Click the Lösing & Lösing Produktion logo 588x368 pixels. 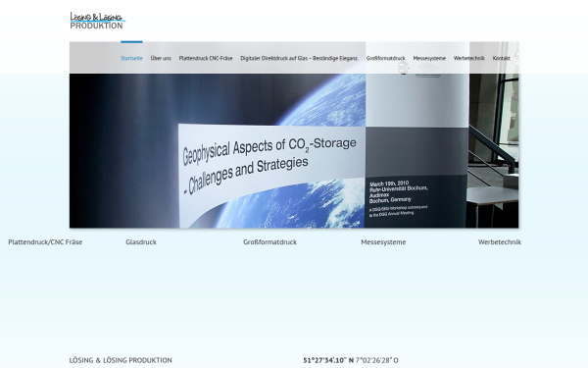click(x=97, y=21)
